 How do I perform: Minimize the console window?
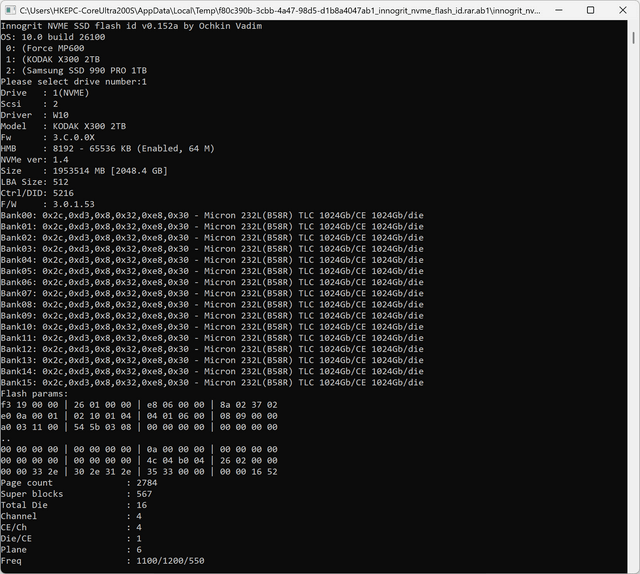559,10
